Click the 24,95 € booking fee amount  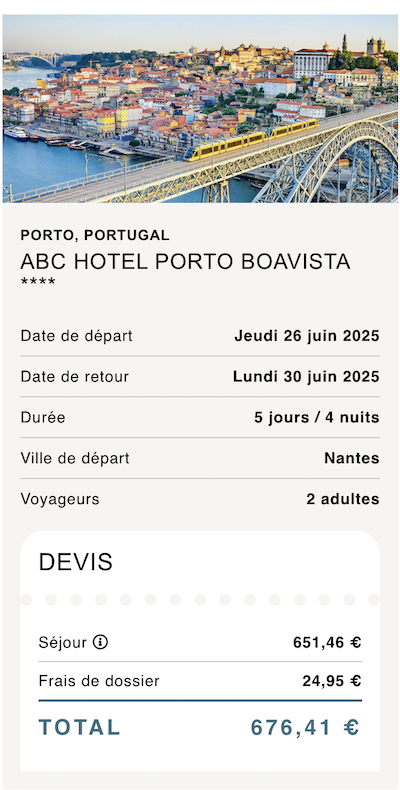click(332, 681)
